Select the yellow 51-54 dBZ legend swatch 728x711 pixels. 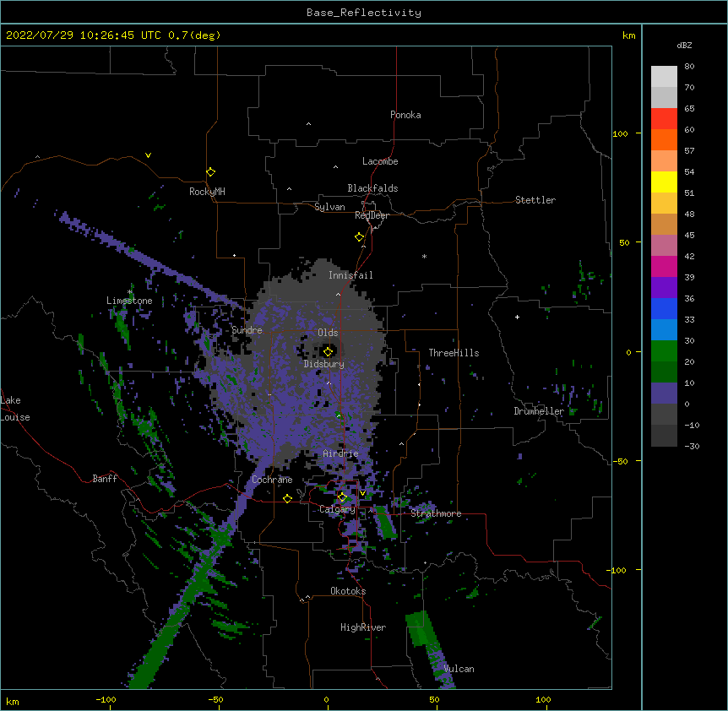[664, 182]
